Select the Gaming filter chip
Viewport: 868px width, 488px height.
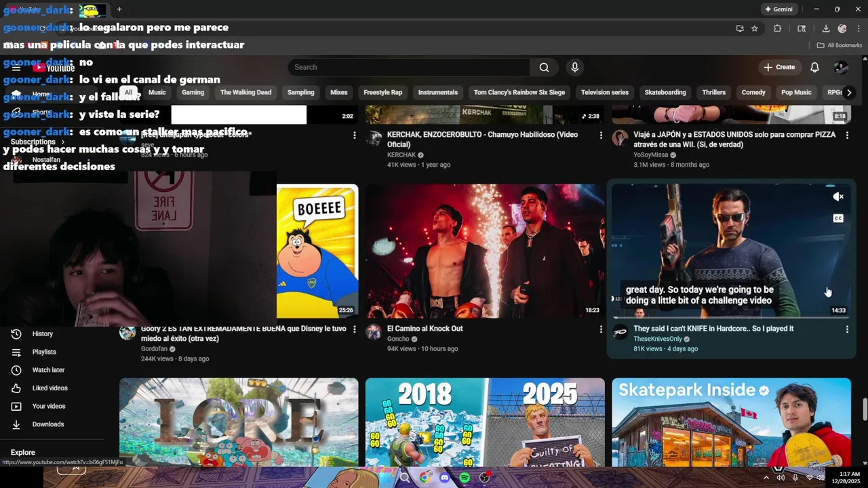193,92
